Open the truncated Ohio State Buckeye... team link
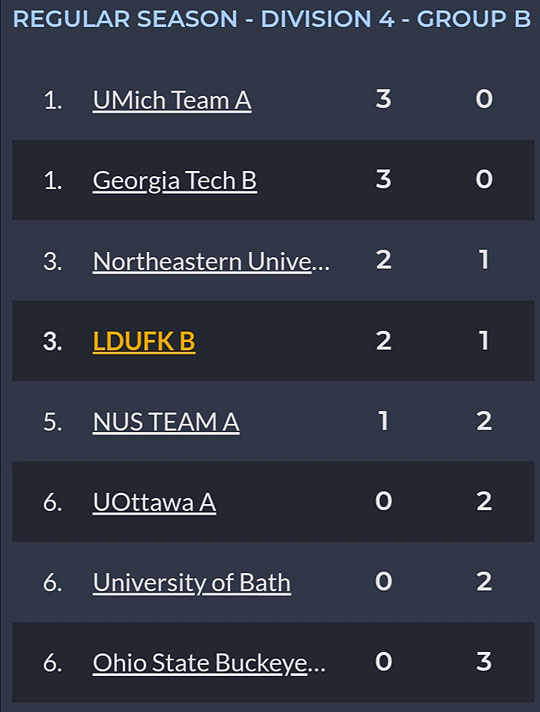Screen dimensions: 540x712 coord(209,663)
